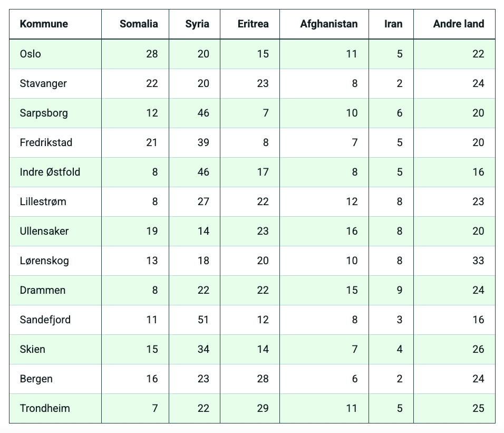504x433 pixels.
Task: Click the Indre Østfold municipality cell
Action: (50, 172)
